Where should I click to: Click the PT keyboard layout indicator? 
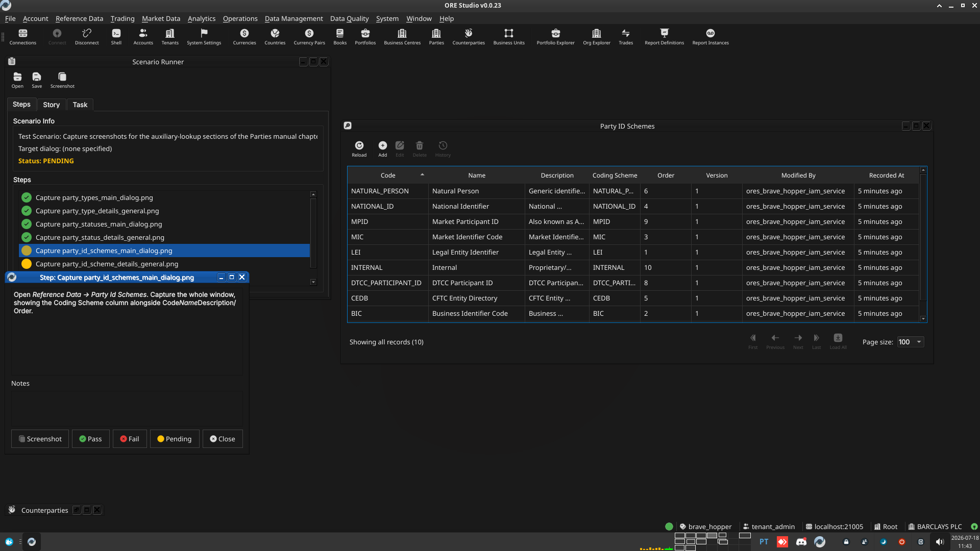[x=764, y=542]
